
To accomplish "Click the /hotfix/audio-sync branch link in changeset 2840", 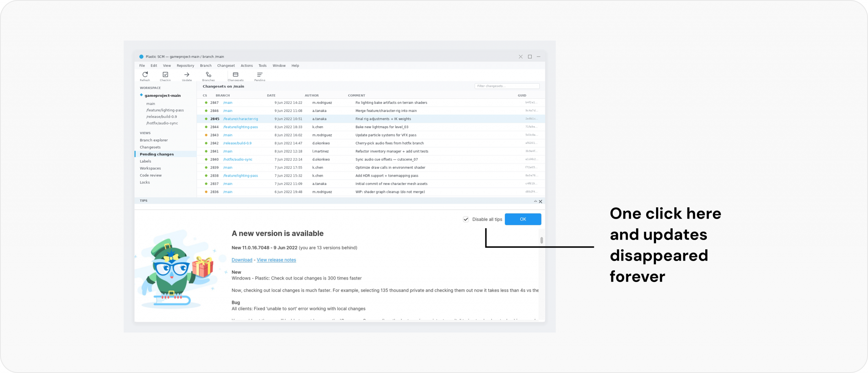I will point(238,160).
